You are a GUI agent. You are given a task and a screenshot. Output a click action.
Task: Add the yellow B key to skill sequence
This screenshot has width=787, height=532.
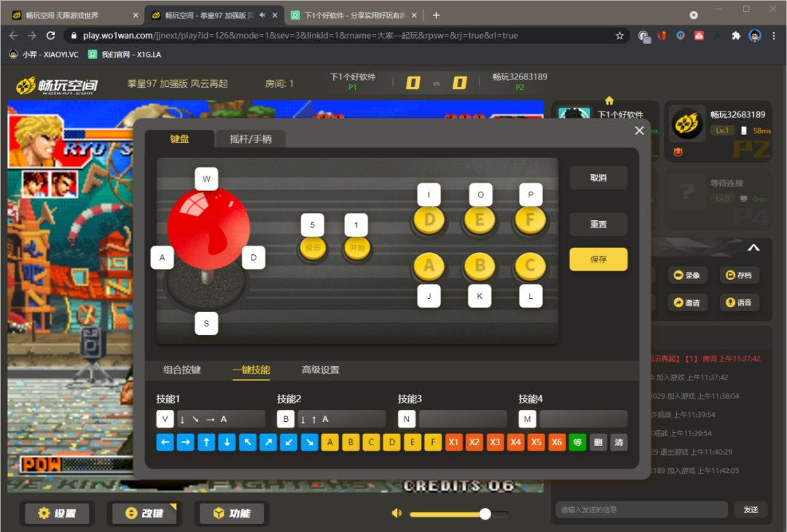coord(351,442)
